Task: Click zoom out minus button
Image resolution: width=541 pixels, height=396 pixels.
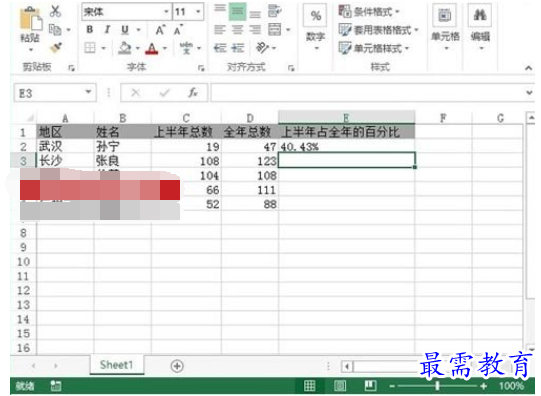Action: (392, 386)
